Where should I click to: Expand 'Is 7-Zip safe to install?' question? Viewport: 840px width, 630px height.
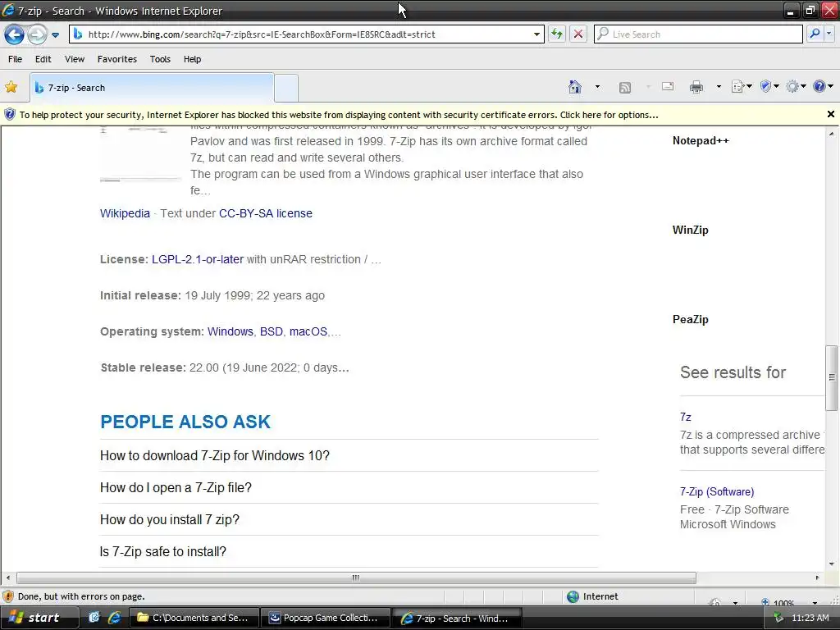click(349, 551)
